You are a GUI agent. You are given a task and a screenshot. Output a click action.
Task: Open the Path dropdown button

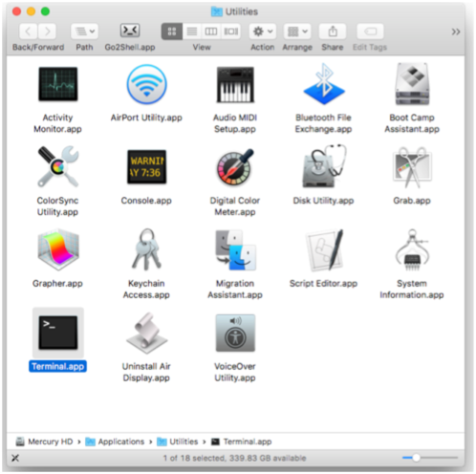84,32
